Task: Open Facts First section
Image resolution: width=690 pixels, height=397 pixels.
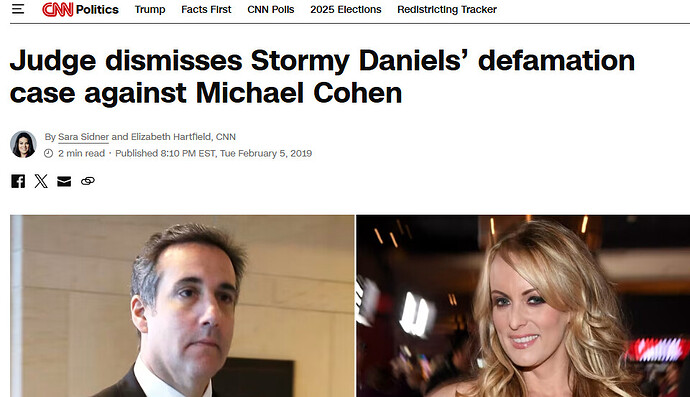Action: pos(206,9)
